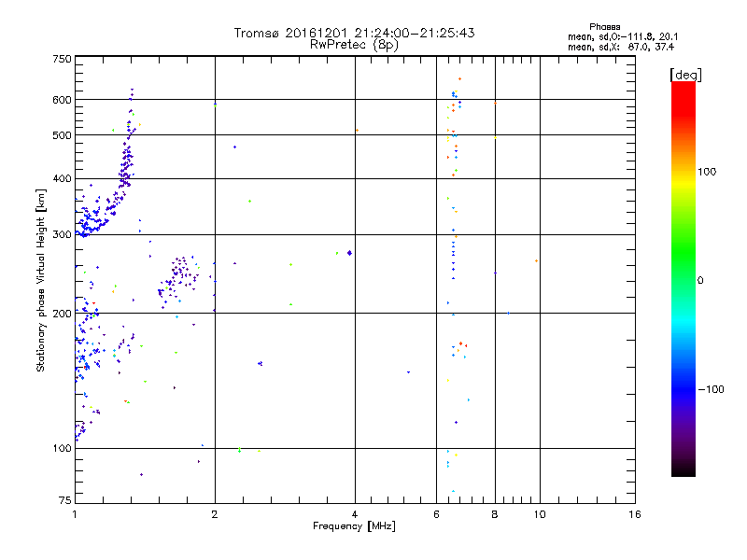
Task: Click the plot title 'Tromsø 20161201 21:24:00-21:25:43'
Action: pyautogui.click(x=354, y=33)
